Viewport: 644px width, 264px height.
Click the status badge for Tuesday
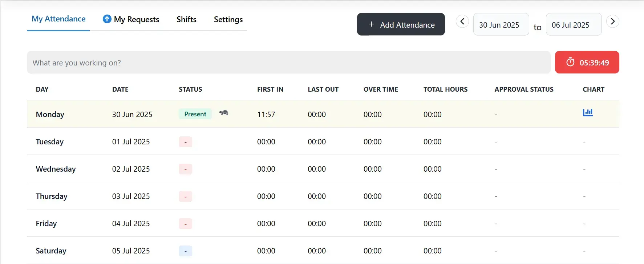pyautogui.click(x=185, y=142)
